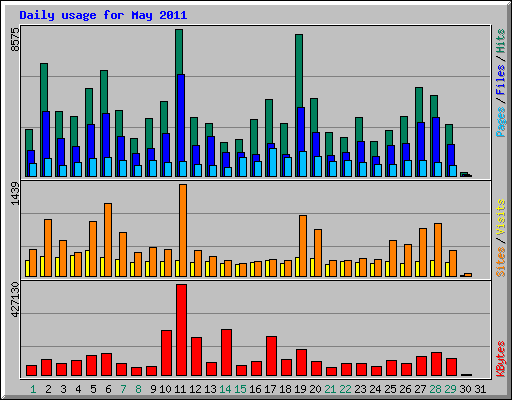Select day 19 on the x-axis

300,389
